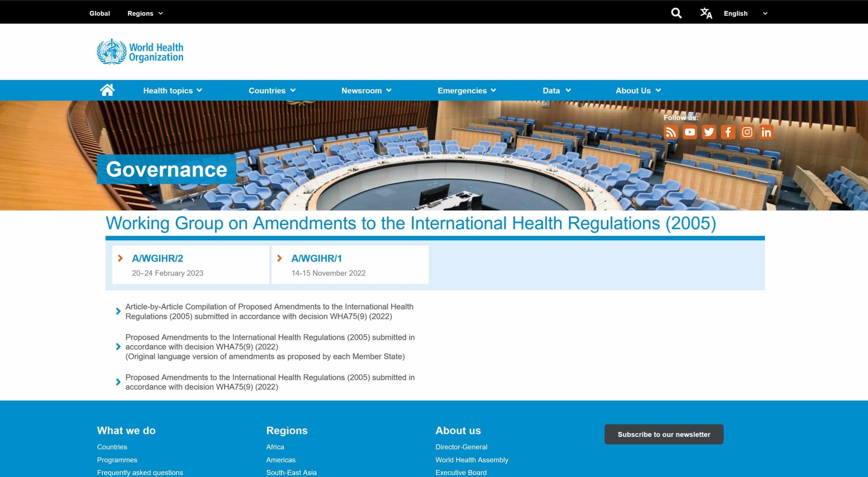This screenshot has height=477, width=868.
Task: Open the last Proposed Amendments WHA75(9) link
Action: pos(270,382)
